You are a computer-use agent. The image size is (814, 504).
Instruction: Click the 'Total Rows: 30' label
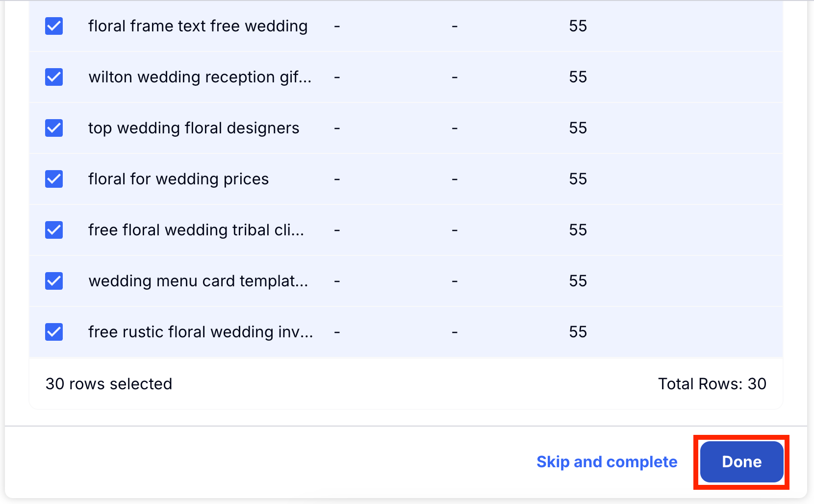point(712,384)
